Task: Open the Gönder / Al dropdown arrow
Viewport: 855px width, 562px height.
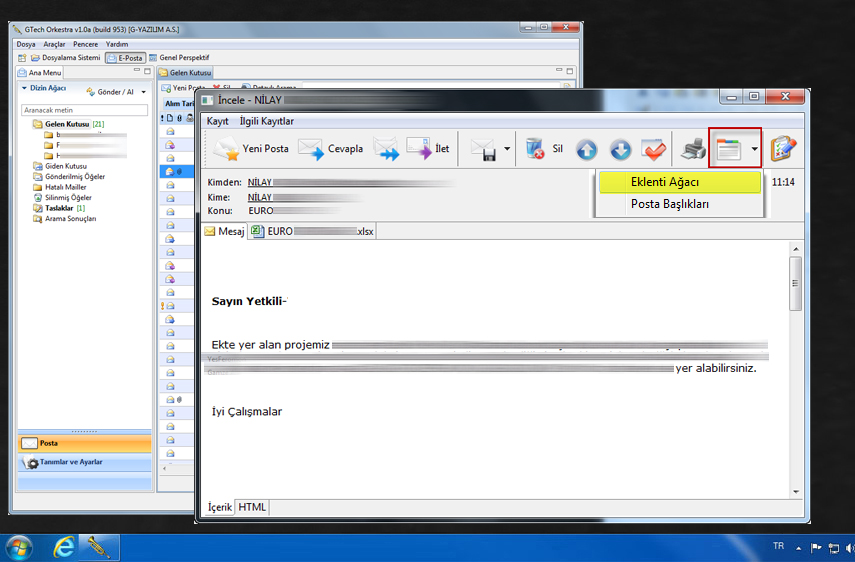Action: pyautogui.click(x=143, y=92)
